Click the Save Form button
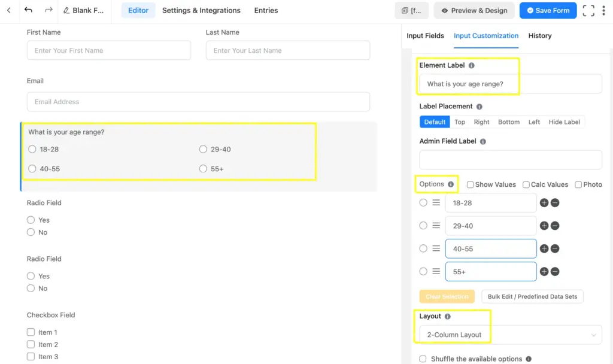Viewport: 613px width, 364px height. pyautogui.click(x=548, y=10)
